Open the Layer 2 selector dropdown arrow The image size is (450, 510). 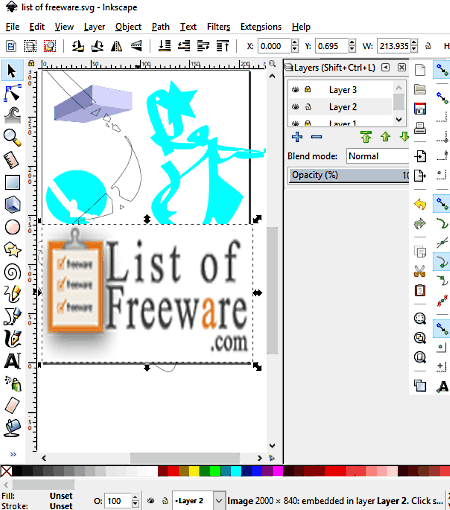click(x=219, y=501)
